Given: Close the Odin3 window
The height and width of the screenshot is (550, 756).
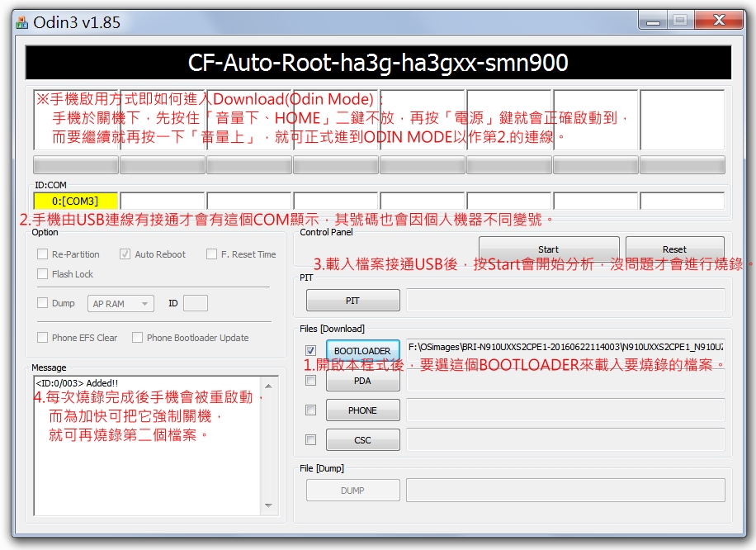Looking at the screenshot, I should coord(719,21).
